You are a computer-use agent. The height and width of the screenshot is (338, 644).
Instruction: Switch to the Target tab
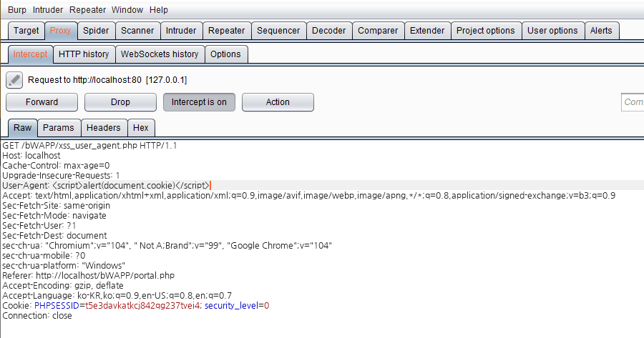point(26,31)
